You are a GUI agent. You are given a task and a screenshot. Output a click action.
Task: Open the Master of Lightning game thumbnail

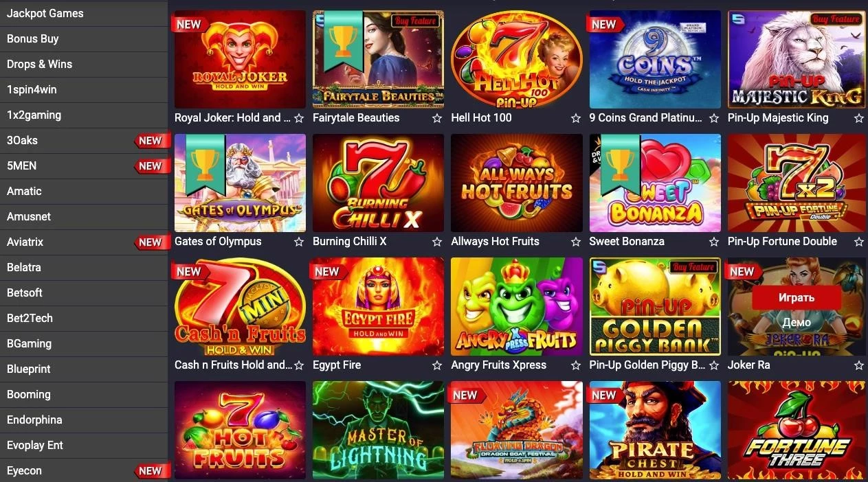tap(379, 430)
